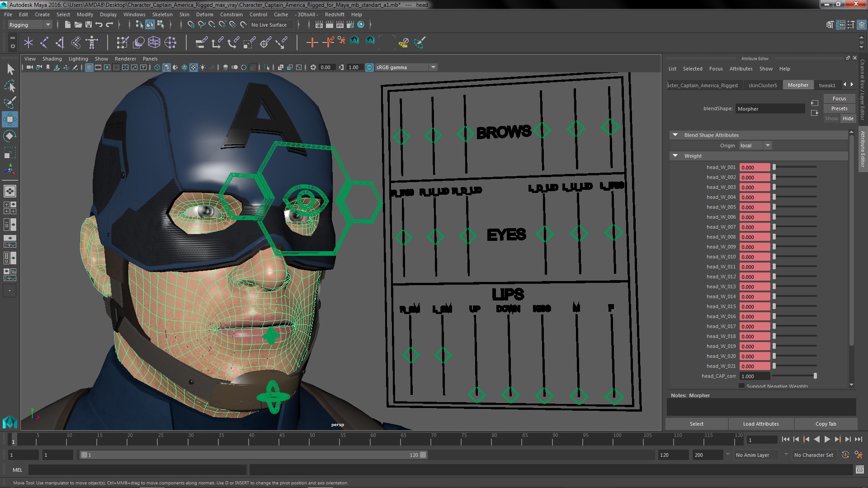The width and height of the screenshot is (868, 488).
Task: Activate the Select tool arrow in toolbox
Action: pos(10,69)
